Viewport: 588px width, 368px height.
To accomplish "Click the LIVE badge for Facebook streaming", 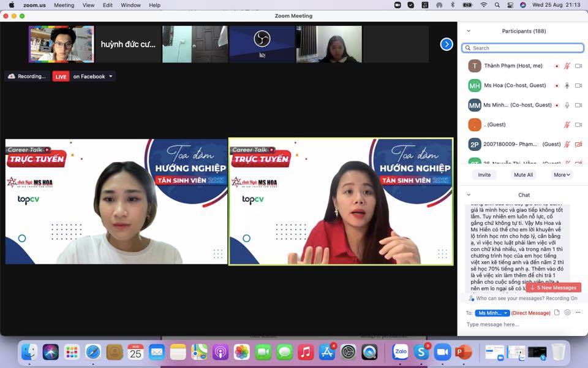I will point(61,77).
